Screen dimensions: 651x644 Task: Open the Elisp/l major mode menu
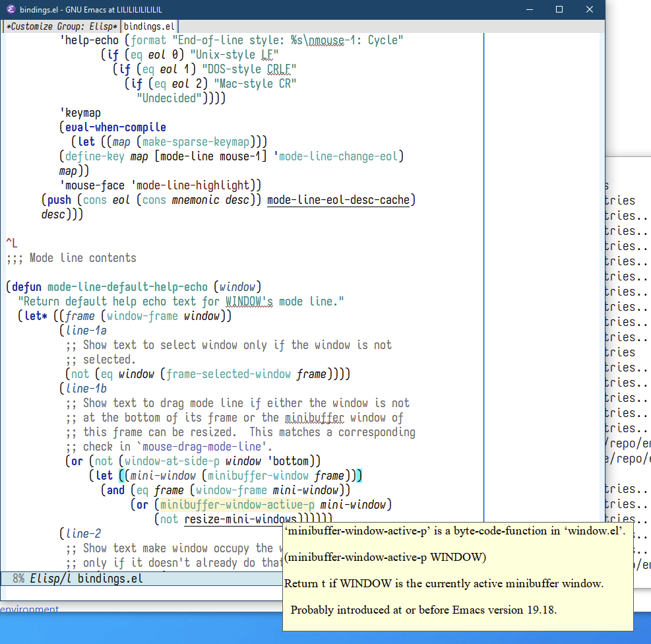point(51,579)
